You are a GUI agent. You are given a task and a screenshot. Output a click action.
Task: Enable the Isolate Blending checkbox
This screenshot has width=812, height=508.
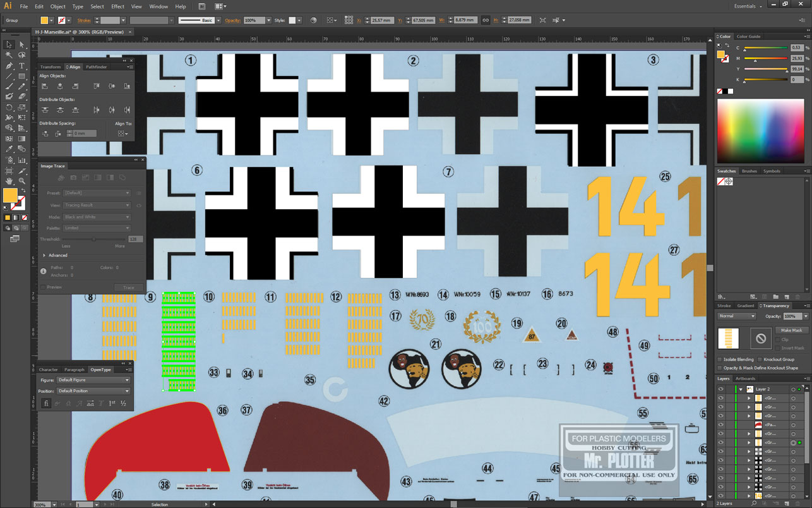[720, 360]
